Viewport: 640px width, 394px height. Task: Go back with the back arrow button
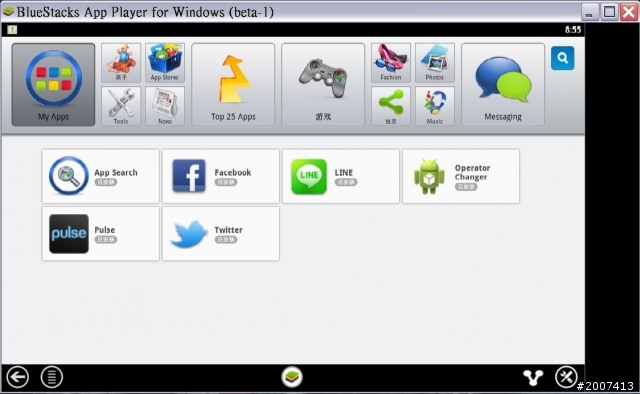pyautogui.click(x=18, y=377)
